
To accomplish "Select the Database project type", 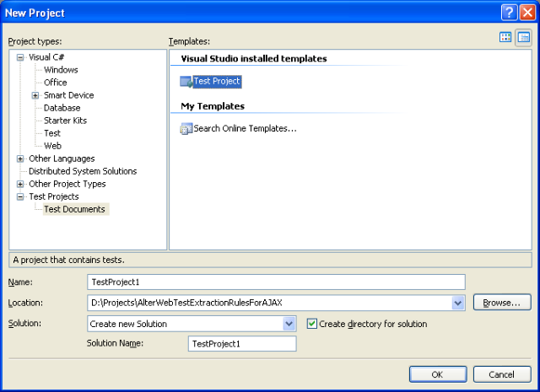I will point(62,108).
